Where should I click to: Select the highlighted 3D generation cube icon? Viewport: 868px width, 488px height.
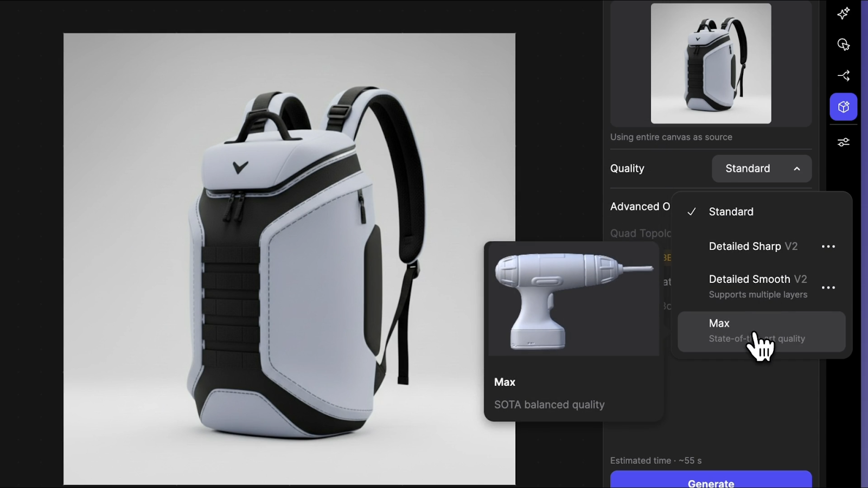843,106
